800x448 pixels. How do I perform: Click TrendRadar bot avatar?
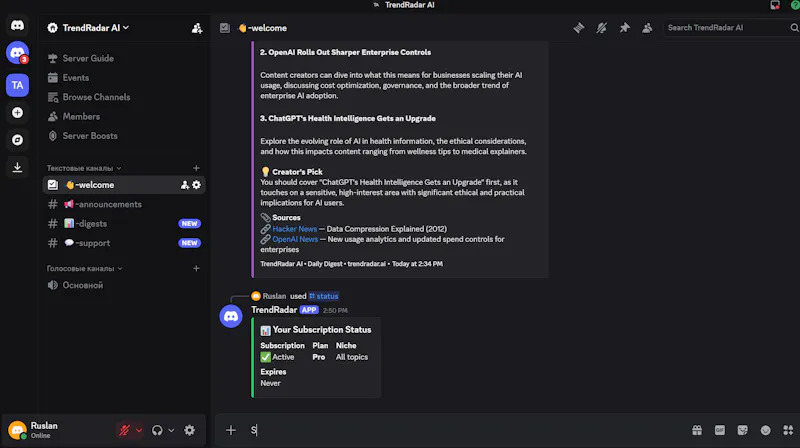point(231,316)
